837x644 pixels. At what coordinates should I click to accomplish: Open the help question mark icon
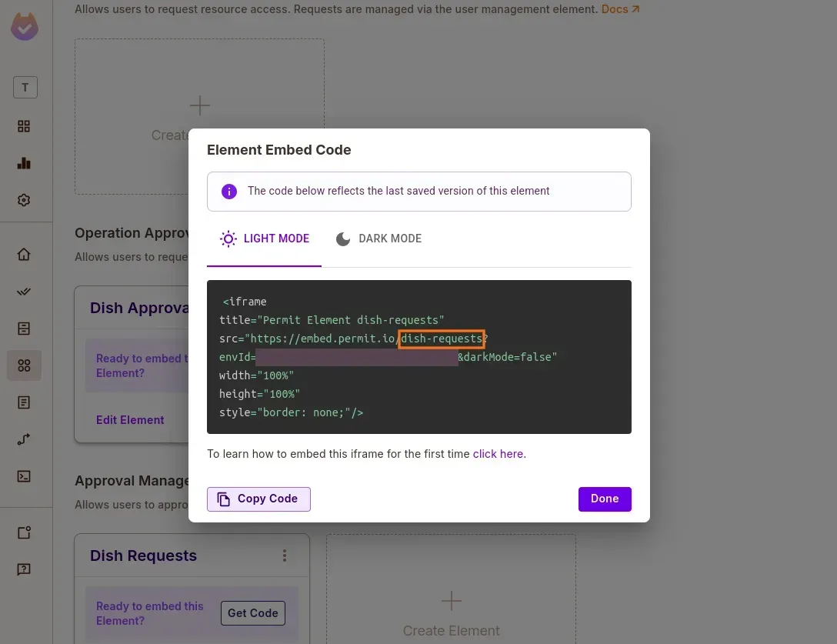(x=24, y=569)
